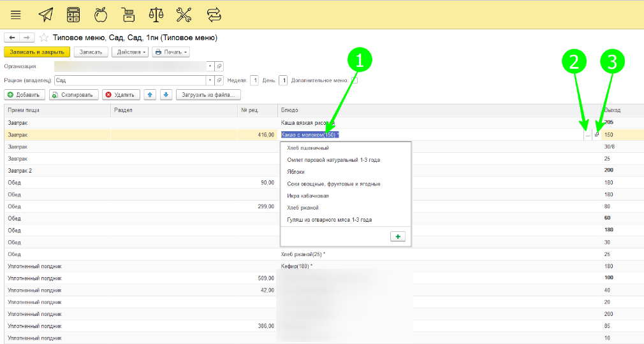Select Яблоки from the dish suggestions

tap(296, 172)
